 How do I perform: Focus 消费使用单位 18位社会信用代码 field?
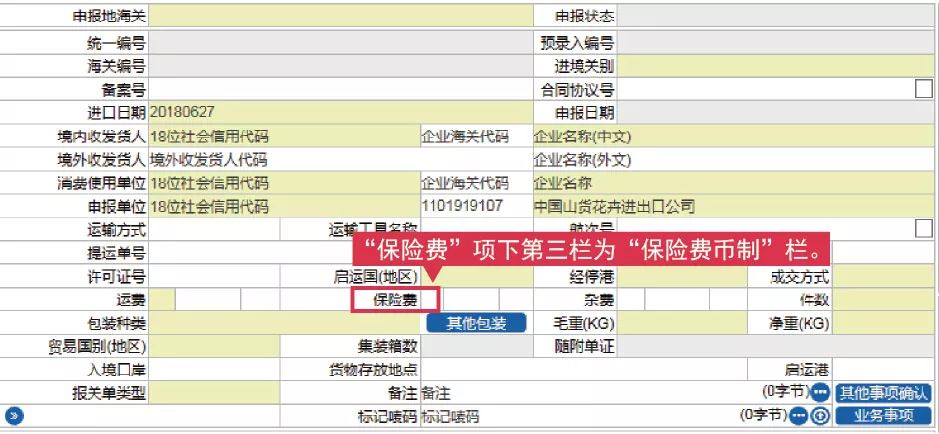tap(284, 183)
